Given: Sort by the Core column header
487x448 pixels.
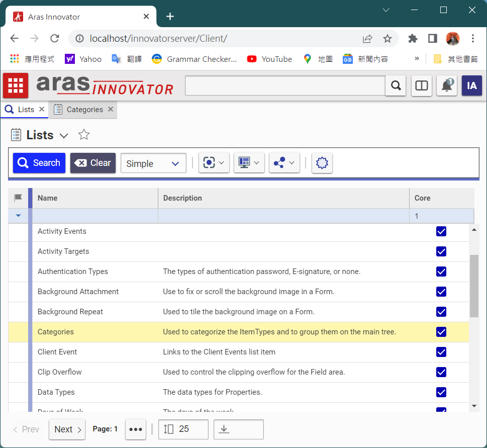Looking at the screenshot, I should [442, 198].
